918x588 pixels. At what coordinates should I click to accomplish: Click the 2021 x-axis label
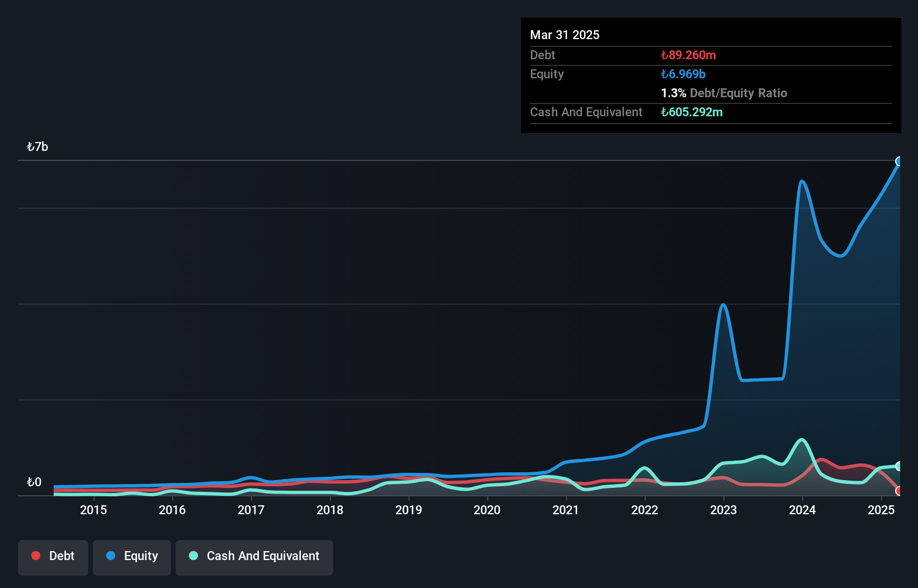(x=566, y=510)
